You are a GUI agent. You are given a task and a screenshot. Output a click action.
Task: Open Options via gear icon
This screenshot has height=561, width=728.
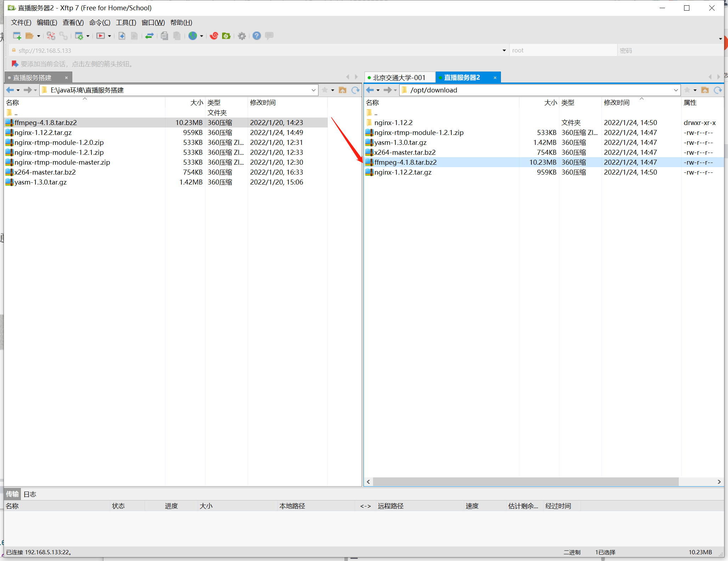coord(242,36)
